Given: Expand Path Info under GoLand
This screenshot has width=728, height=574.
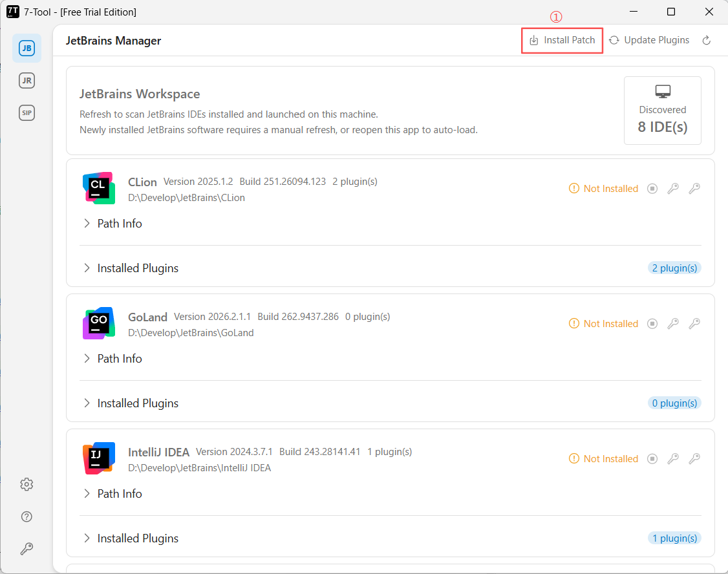Looking at the screenshot, I should [112, 358].
